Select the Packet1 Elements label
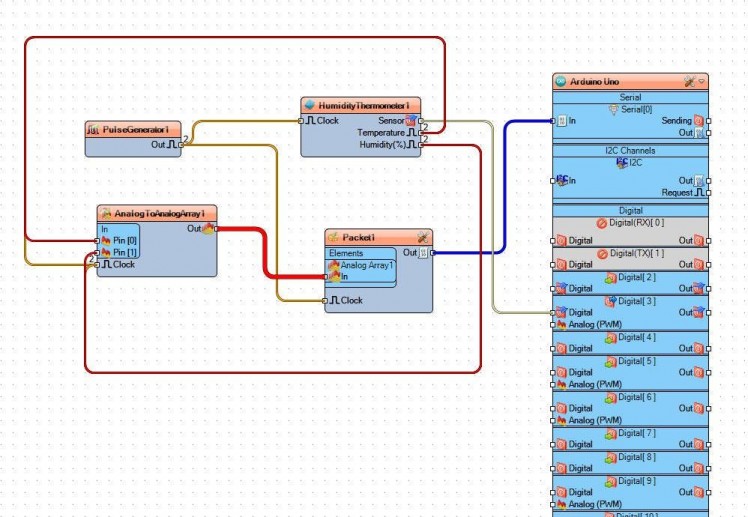The image size is (748, 517). (x=346, y=253)
